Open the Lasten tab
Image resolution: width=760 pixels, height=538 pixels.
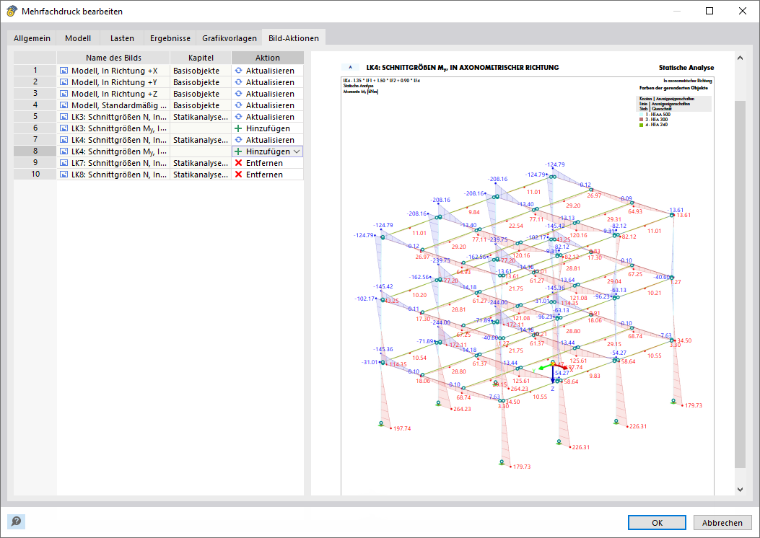coord(122,38)
